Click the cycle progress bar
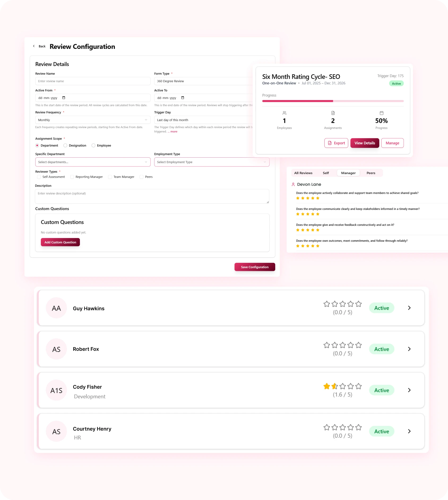 333,101
